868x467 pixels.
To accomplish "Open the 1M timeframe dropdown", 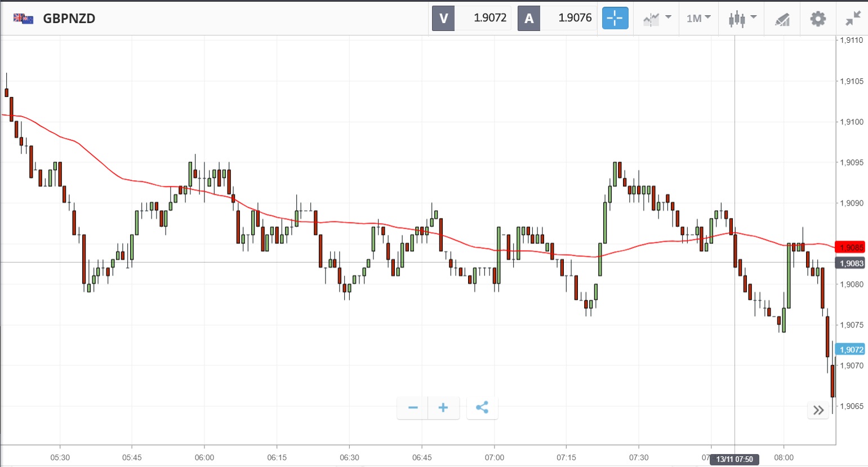I will 698,19.
